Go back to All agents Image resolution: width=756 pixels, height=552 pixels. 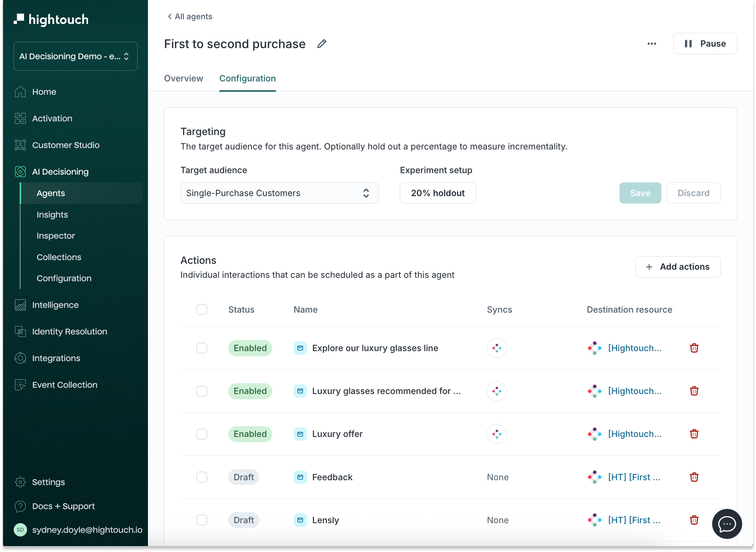190,17
